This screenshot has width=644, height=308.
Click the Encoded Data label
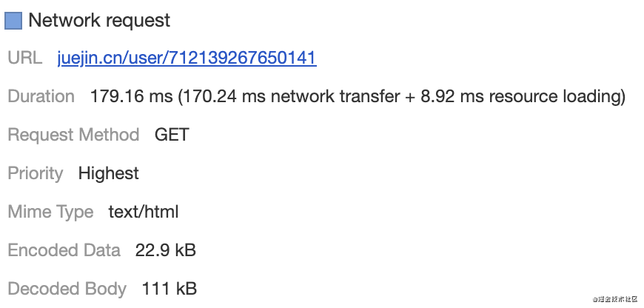[64, 250]
